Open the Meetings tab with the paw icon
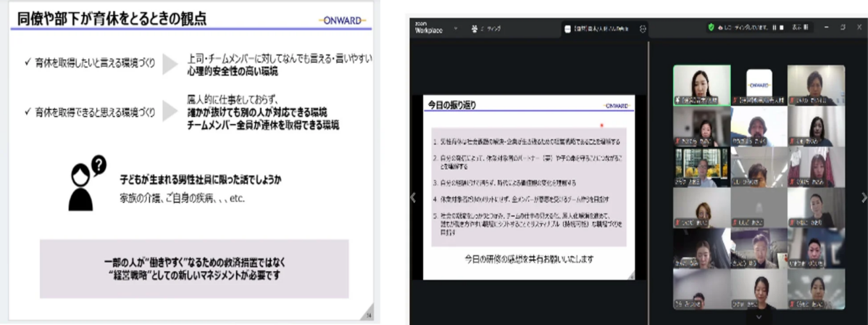The height and width of the screenshot is (325, 868). click(x=485, y=28)
